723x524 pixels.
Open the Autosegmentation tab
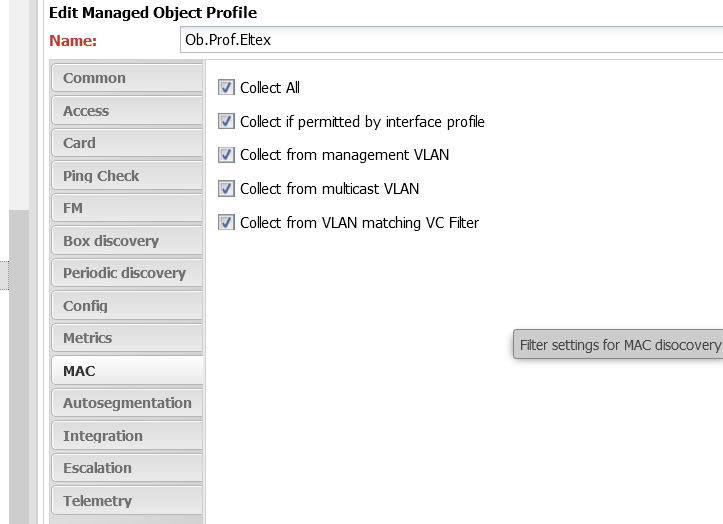tap(127, 403)
